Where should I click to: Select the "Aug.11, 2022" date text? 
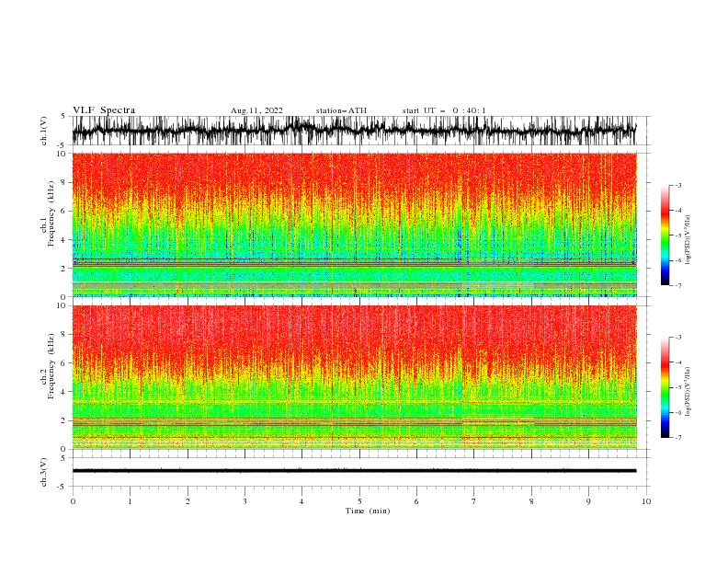click(256, 110)
